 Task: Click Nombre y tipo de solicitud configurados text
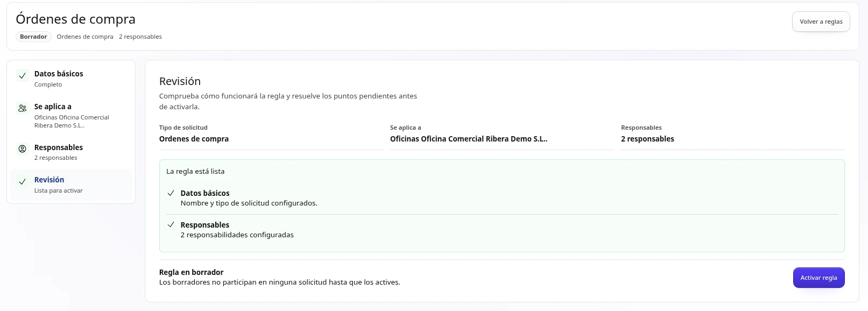click(249, 203)
